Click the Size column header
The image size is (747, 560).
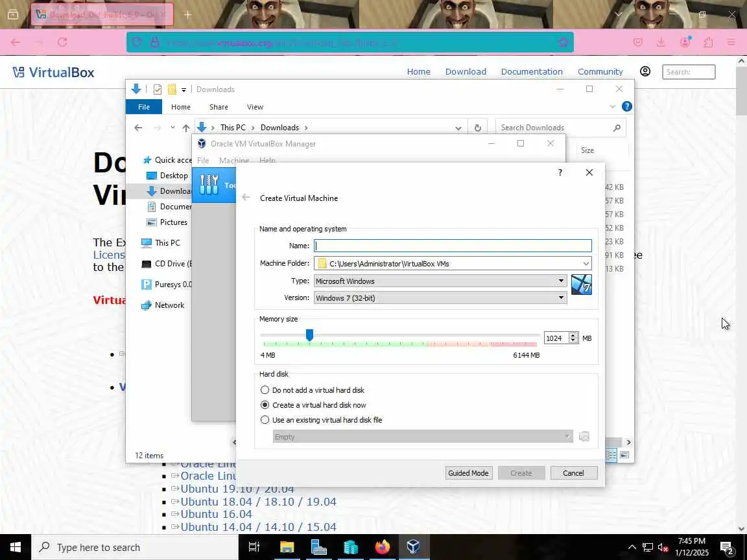tap(587, 150)
